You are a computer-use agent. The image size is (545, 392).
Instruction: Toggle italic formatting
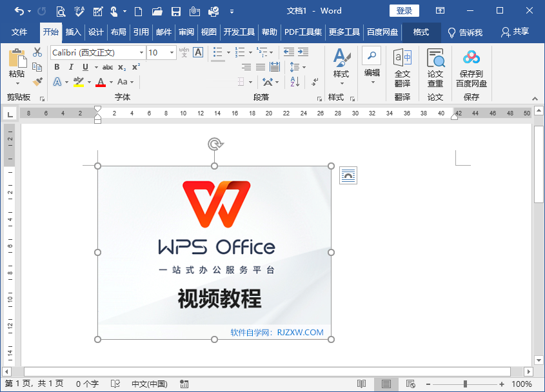tap(71, 66)
